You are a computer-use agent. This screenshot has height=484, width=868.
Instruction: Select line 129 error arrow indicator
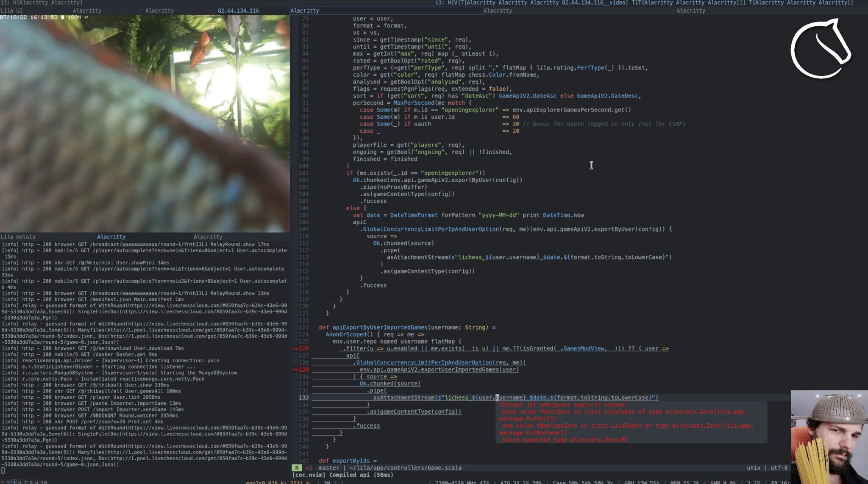pos(296,369)
